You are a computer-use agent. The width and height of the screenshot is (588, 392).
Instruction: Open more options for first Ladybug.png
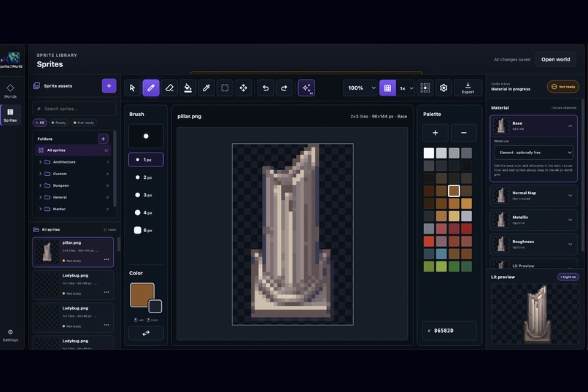[x=107, y=292]
